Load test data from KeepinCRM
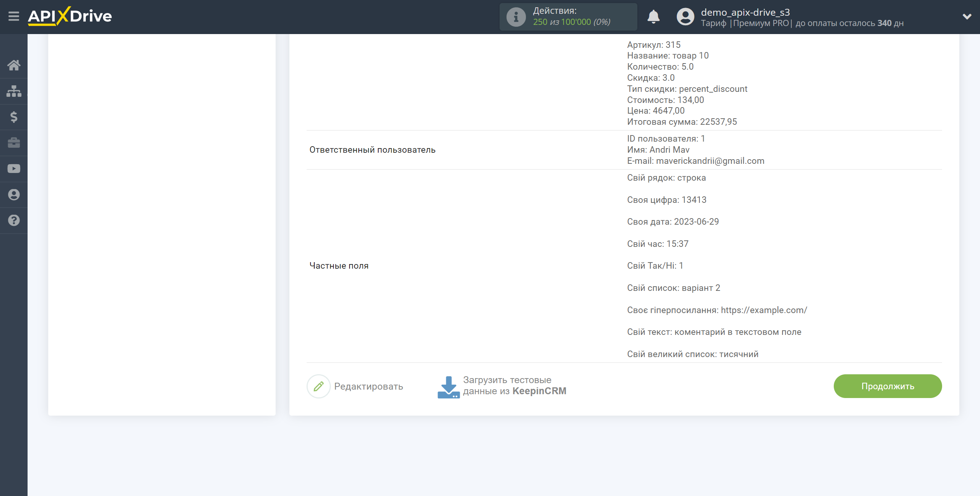Screen dimensions: 980x496 coord(514,385)
